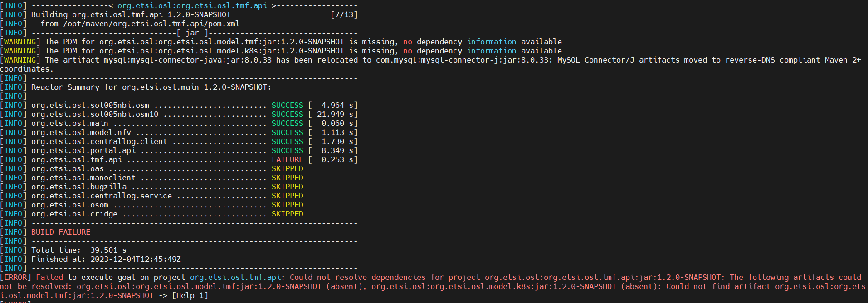Click the org.etsi.osl.bugzilla module name
The height and width of the screenshot is (303, 868).
pyautogui.click(x=78, y=187)
